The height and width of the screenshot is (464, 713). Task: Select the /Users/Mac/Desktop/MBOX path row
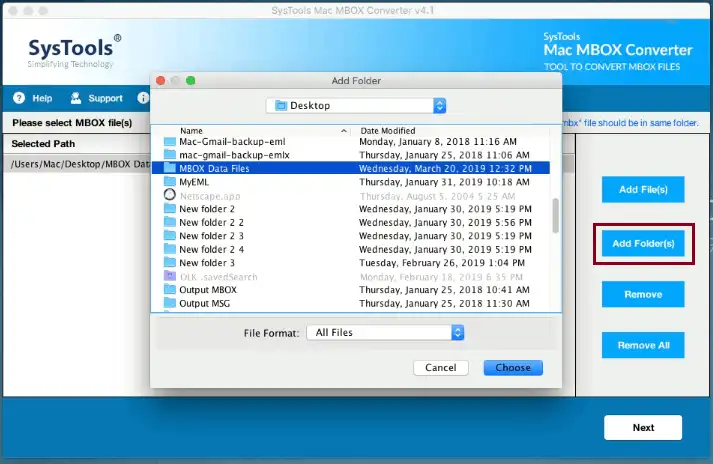pyautogui.click(x=76, y=164)
